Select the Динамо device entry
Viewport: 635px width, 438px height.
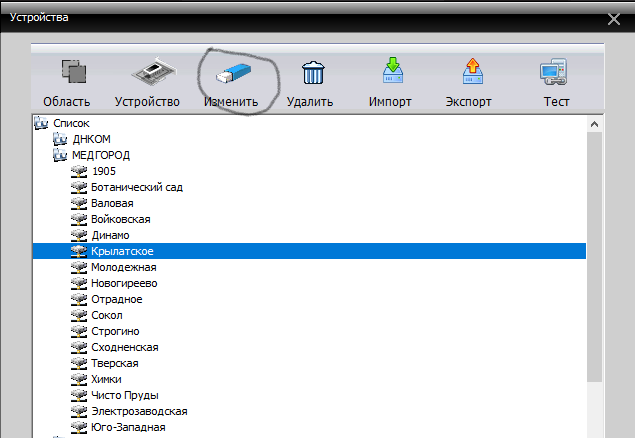[111, 235]
